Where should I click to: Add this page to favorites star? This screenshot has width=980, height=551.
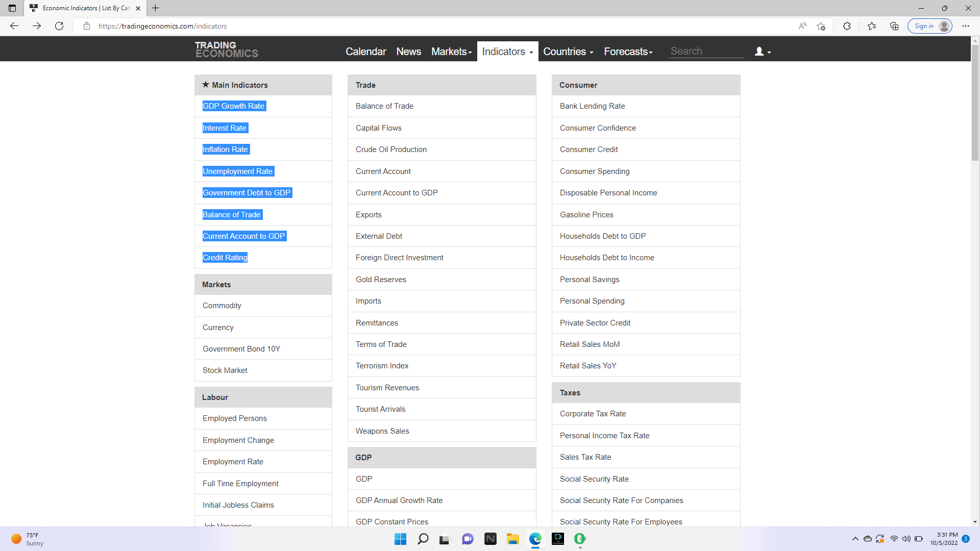(x=821, y=26)
